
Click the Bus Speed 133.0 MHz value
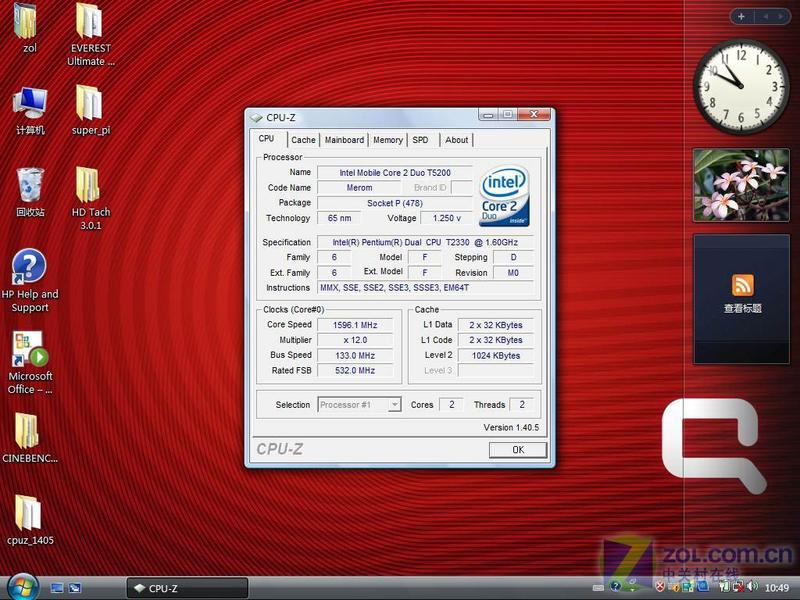pyautogui.click(x=355, y=356)
